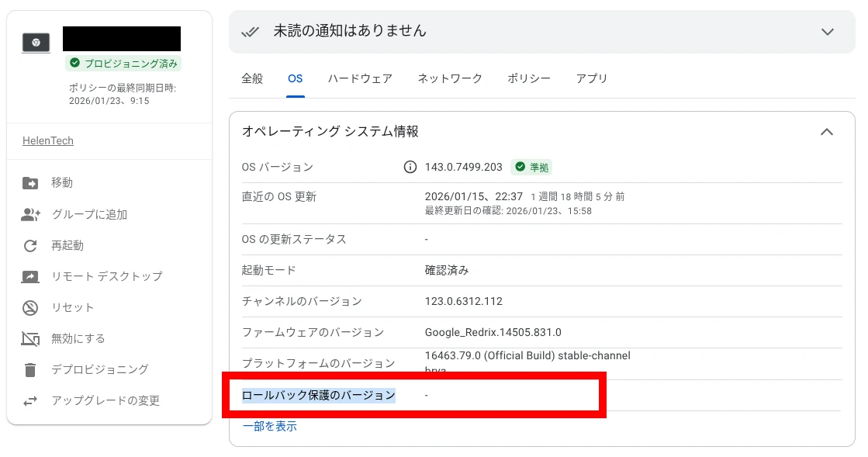Image resolution: width=868 pixels, height=457 pixels.
Task: Click the info icon beside OS version
Action: (x=410, y=168)
